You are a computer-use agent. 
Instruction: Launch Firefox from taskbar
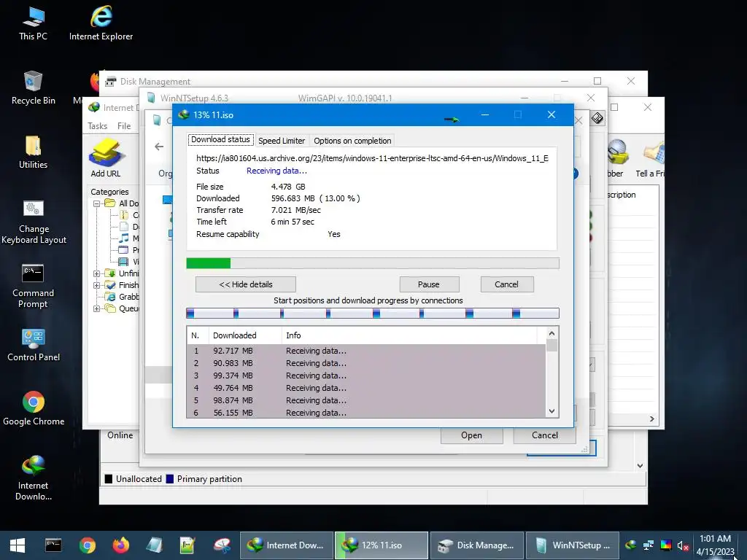pos(120,545)
